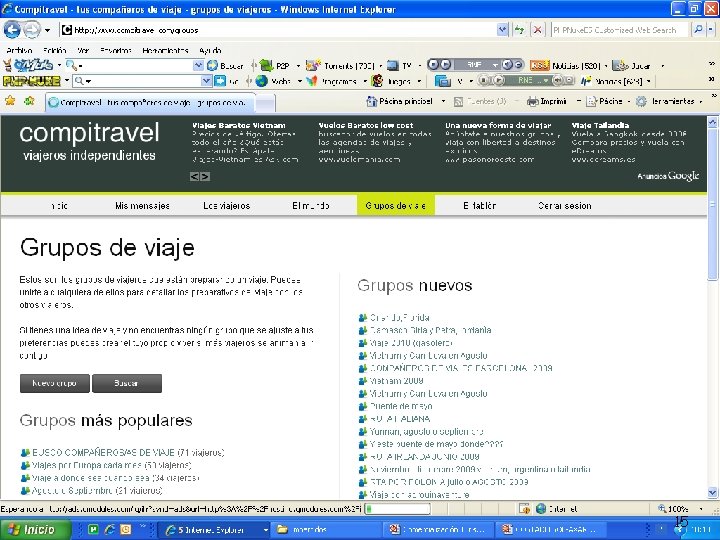Show previous ads with the left arrow button
Screen dimensions: 720x540
tap(195, 176)
